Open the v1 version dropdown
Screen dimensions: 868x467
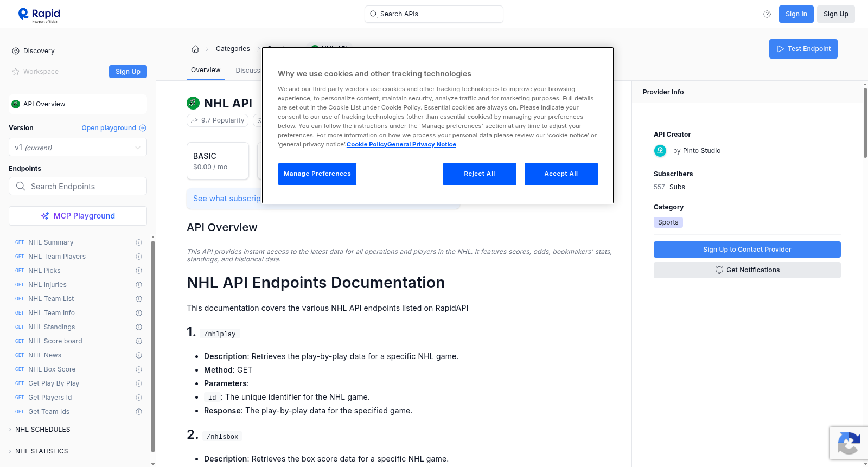point(78,148)
